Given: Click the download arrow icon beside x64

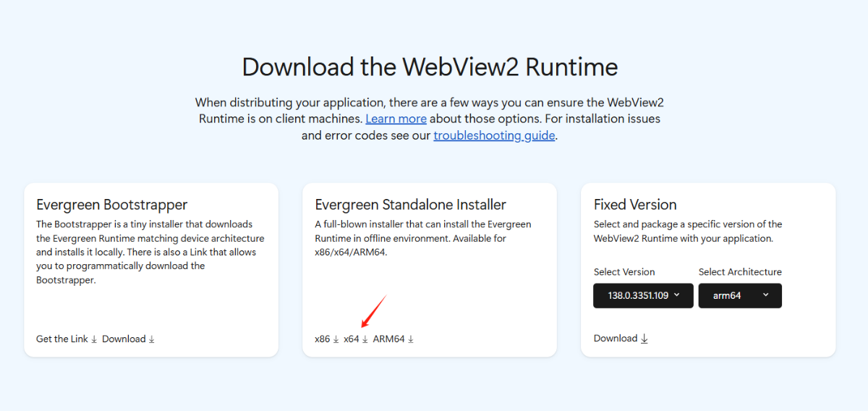Looking at the screenshot, I should coord(365,339).
